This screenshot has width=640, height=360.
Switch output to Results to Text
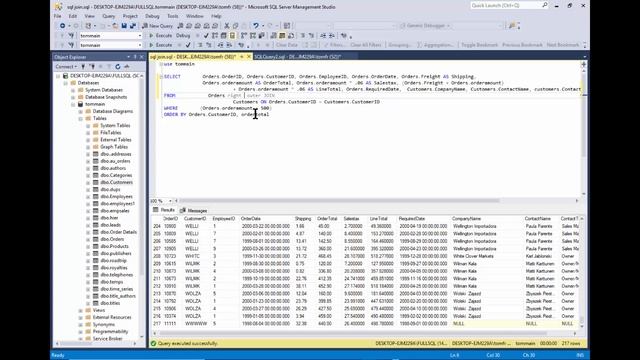tap(273, 36)
